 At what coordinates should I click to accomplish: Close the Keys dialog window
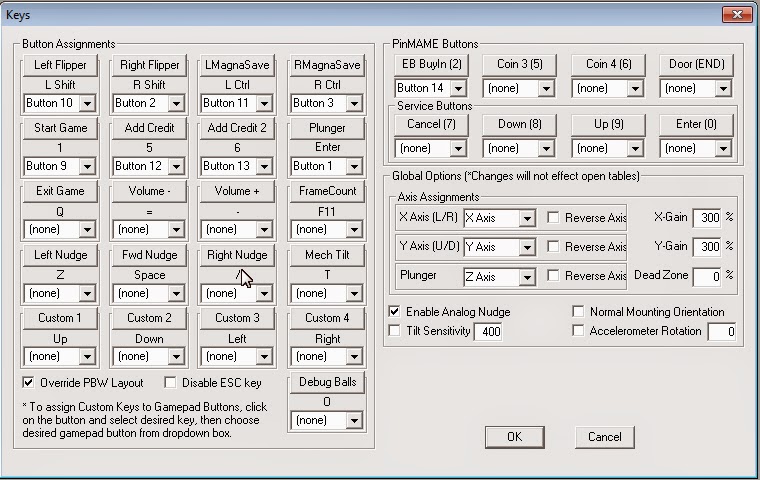click(x=737, y=15)
